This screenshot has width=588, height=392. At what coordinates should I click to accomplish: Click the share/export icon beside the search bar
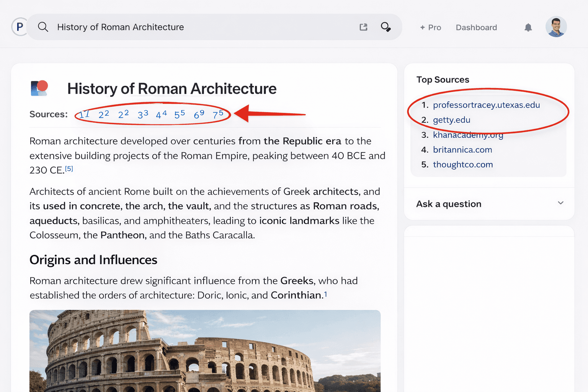click(x=363, y=27)
